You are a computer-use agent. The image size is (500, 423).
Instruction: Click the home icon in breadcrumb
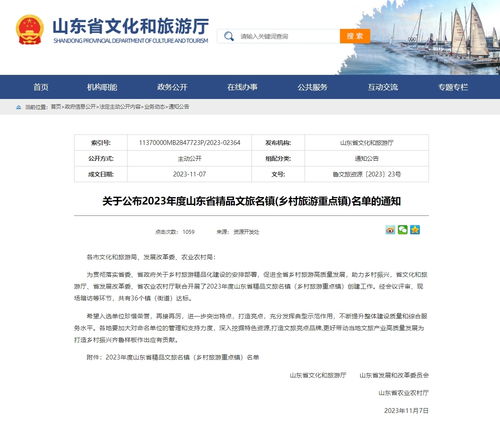[19, 107]
